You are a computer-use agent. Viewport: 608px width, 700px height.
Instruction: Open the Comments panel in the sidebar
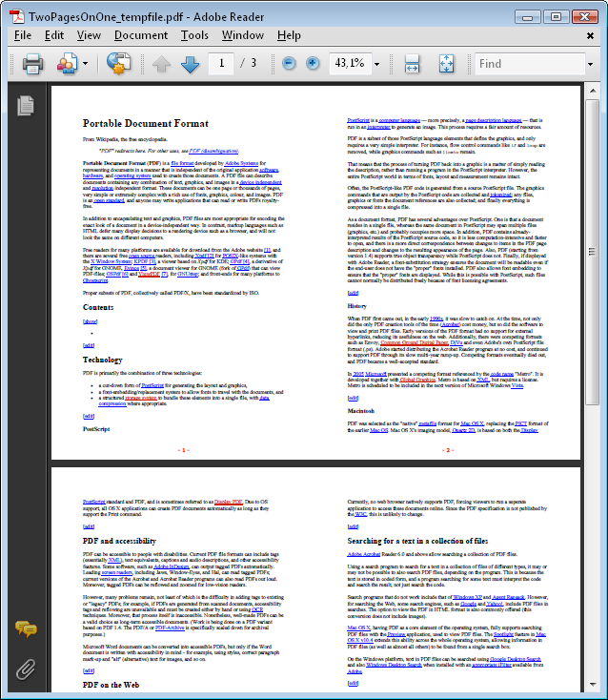click(26, 629)
